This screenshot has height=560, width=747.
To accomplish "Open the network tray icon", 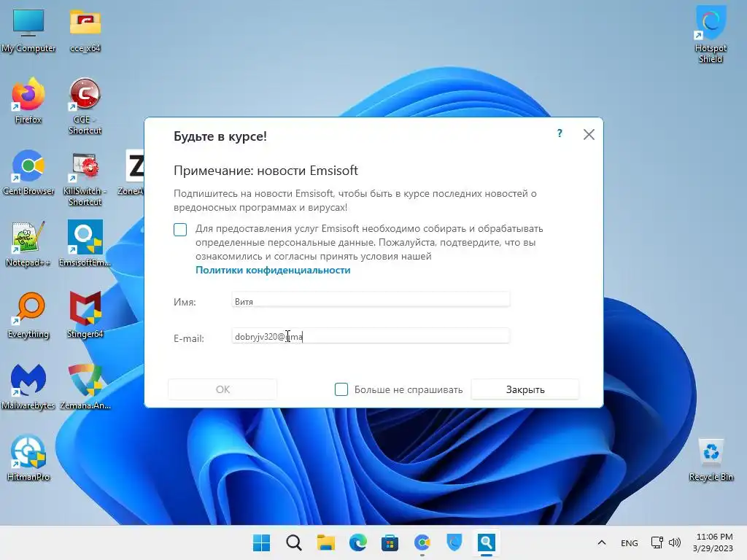I will pyautogui.click(x=657, y=542).
